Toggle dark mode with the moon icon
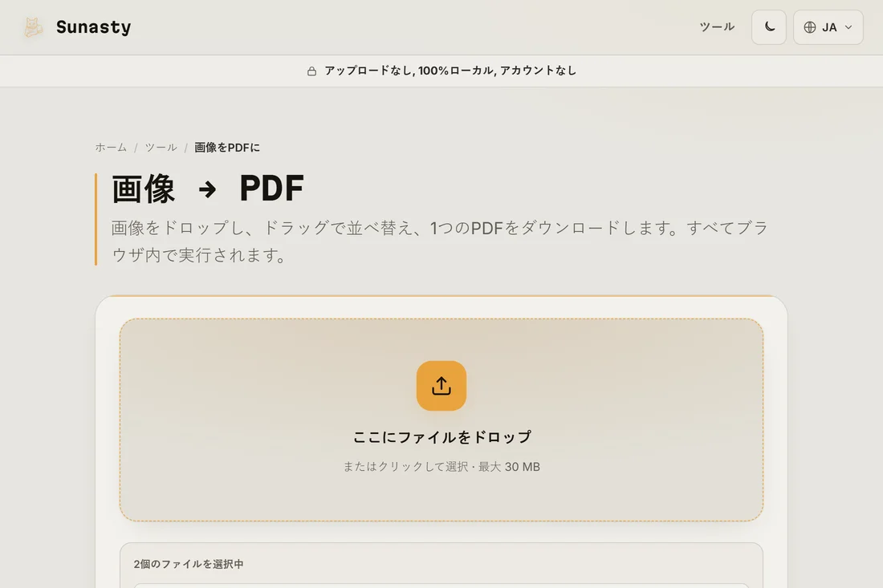 click(769, 27)
